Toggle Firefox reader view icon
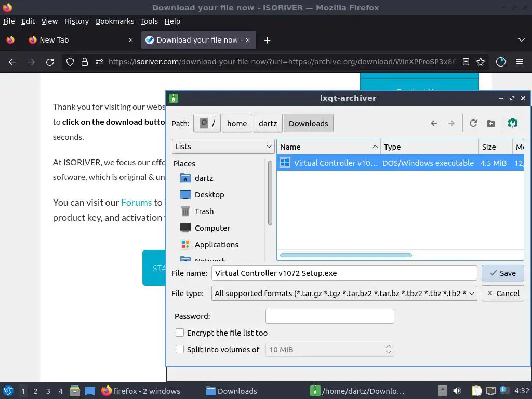Viewport: 532px width, 399px height. (x=466, y=62)
